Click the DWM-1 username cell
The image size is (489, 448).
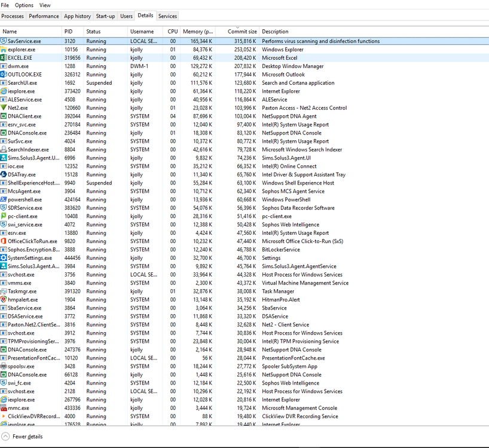point(139,66)
